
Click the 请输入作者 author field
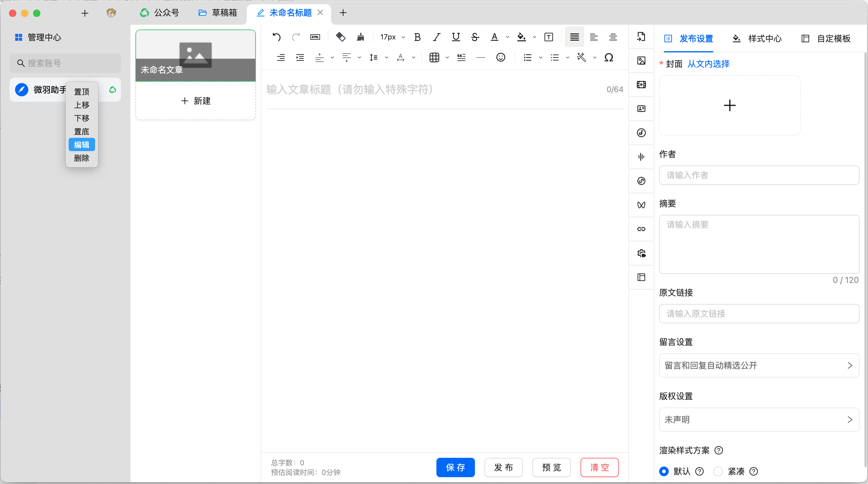click(x=759, y=175)
